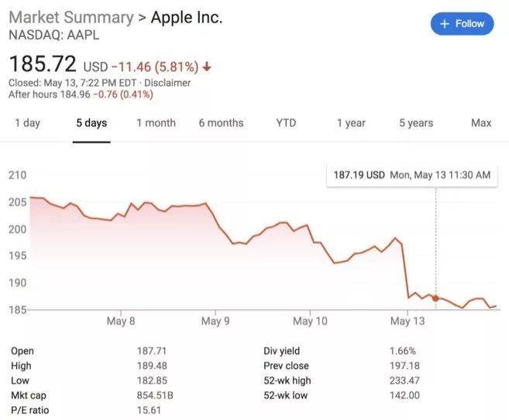Image resolution: width=509 pixels, height=420 pixels.
Task: Click the Mkt cap value 854.51B
Action: tap(155, 394)
